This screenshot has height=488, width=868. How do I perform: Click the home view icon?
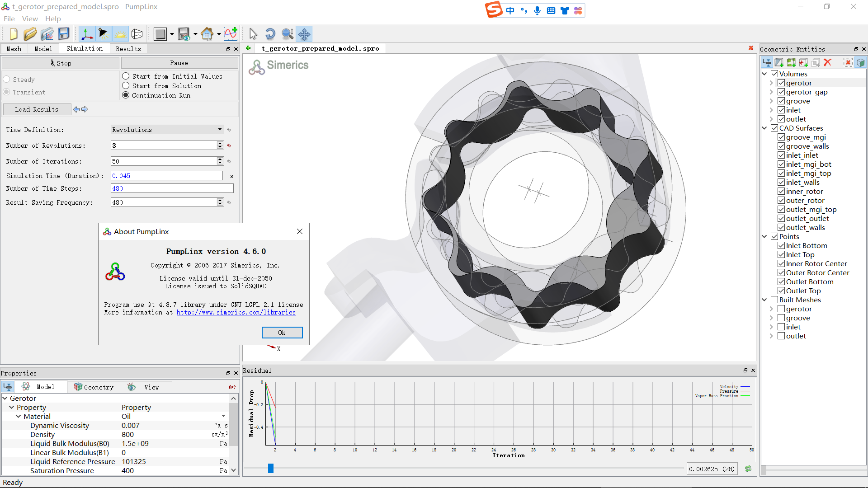(x=207, y=34)
